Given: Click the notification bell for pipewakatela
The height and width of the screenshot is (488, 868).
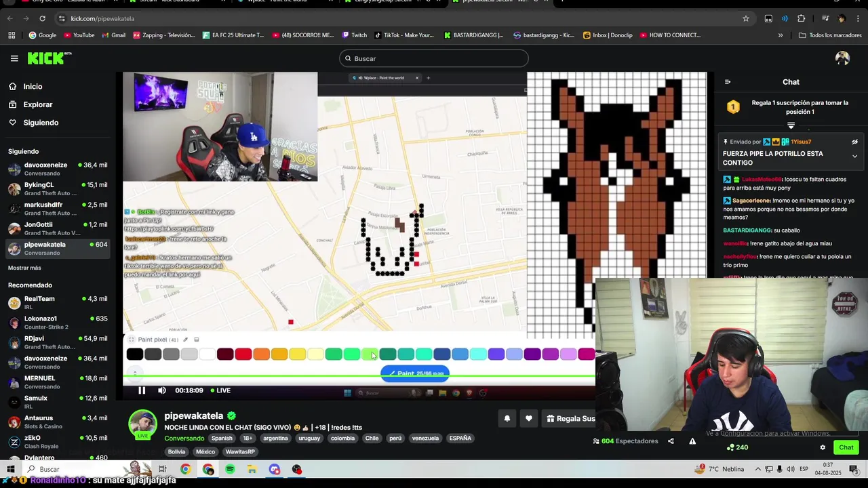Looking at the screenshot, I should [x=507, y=419].
